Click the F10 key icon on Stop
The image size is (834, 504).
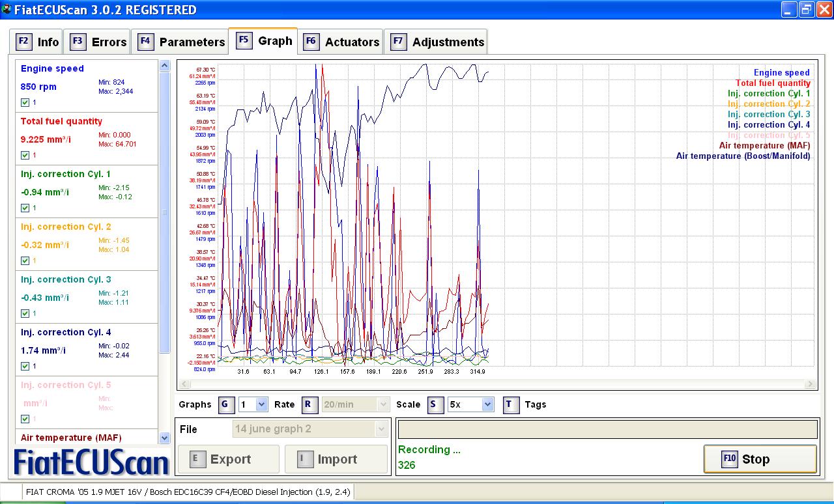(729, 459)
